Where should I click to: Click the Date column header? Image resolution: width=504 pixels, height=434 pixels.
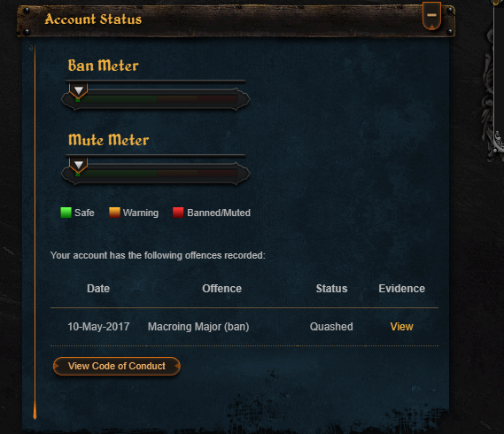[x=98, y=289]
